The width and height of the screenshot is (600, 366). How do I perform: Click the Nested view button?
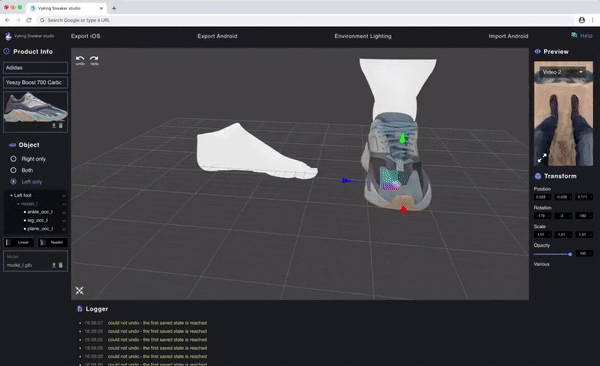(53, 242)
